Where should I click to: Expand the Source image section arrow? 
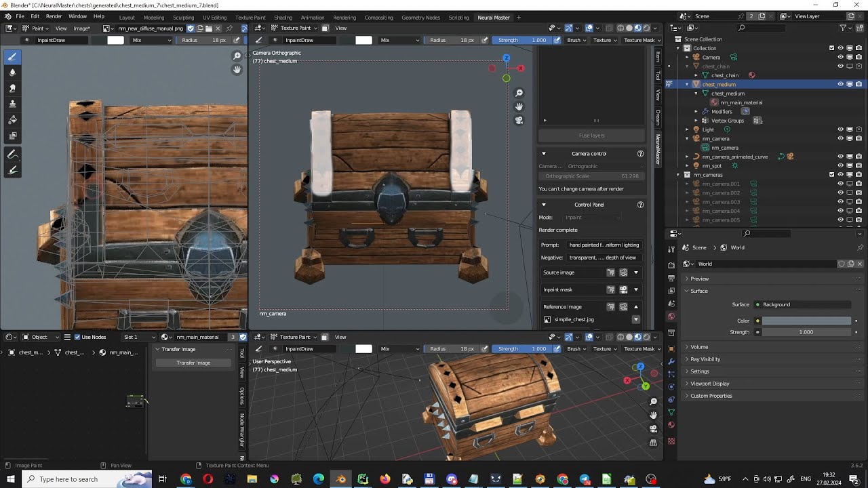click(636, 272)
